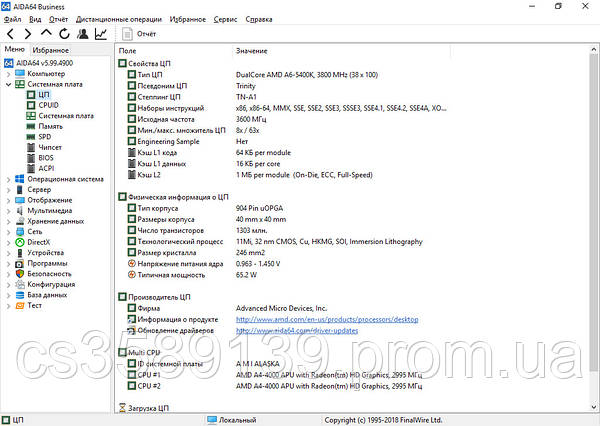
Task: Expand the Хранение данных tree node
Action: pyautogui.click(x=8, y=221)
